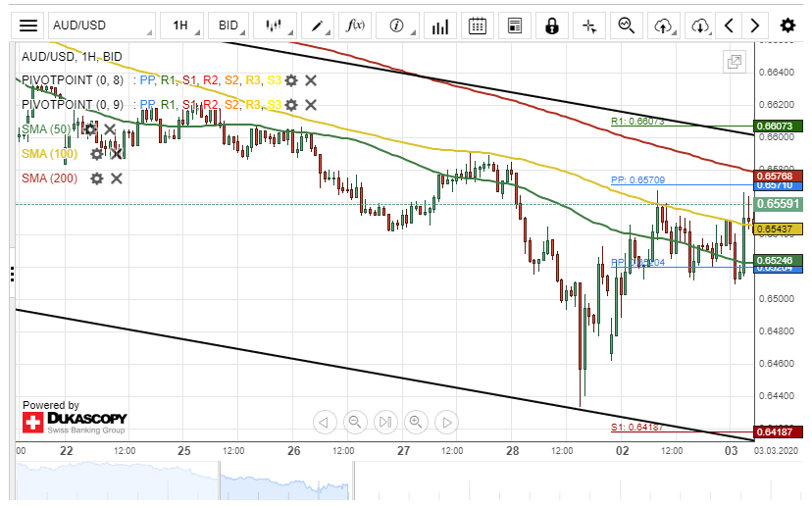Click the 0.65246 green price tag
The width and height of the screenshot is (812, 507).
click(779, 261)
